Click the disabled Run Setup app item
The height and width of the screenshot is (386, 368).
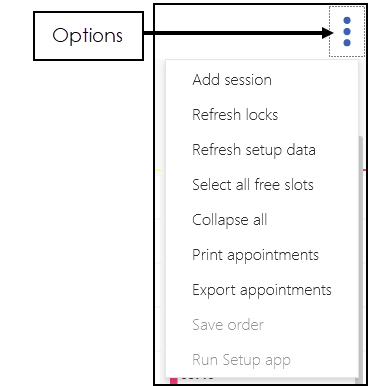coord(241,360)
